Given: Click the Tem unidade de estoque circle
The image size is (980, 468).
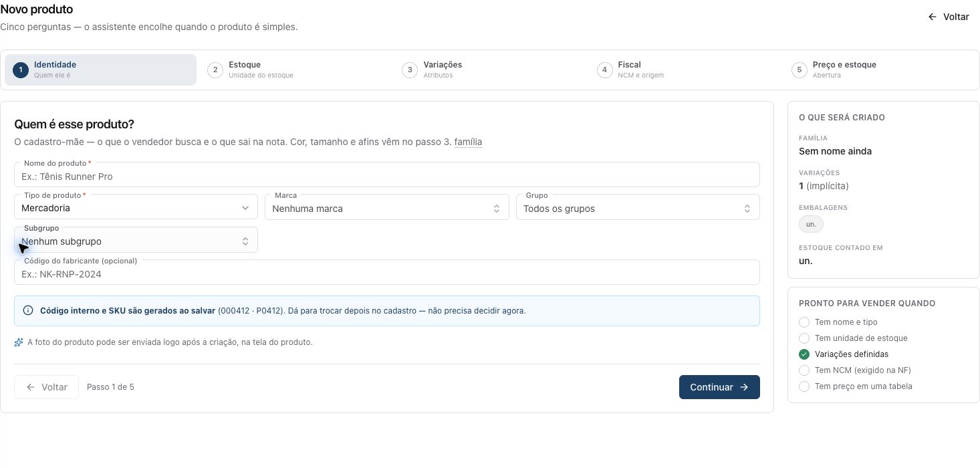Looking at the screenshot, I should [x=804, y=338].
